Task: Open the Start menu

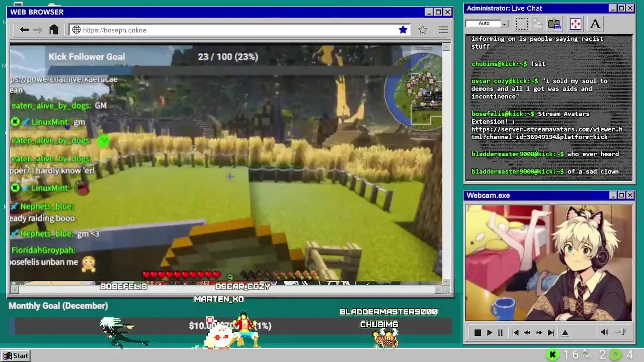Action: 16,355
